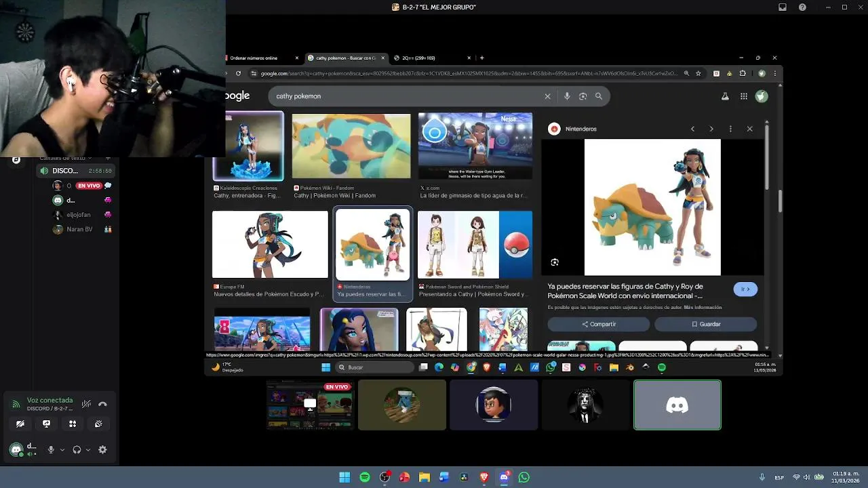
Task: Disconnect from the Discord voice call
Action: coord(102,404)
